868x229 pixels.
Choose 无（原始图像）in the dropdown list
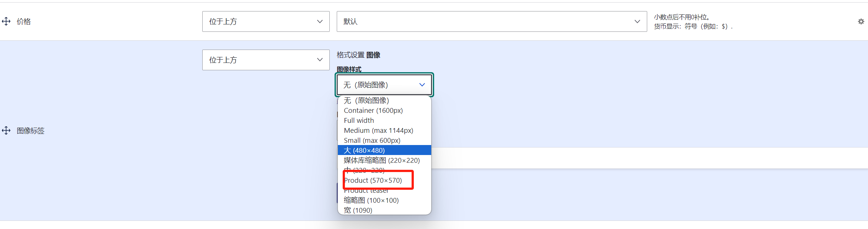384,100
